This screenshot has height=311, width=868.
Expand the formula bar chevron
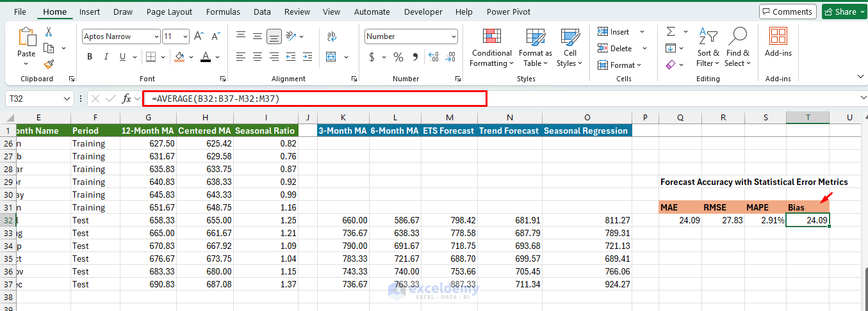click(862, 98)
